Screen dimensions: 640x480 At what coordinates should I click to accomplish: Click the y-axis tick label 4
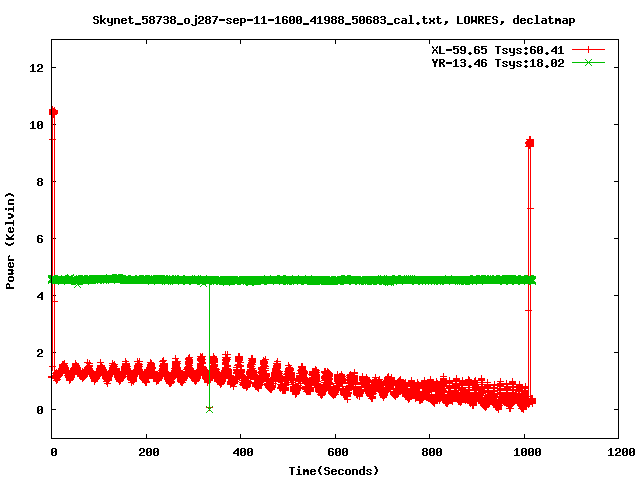click(40, 296)
